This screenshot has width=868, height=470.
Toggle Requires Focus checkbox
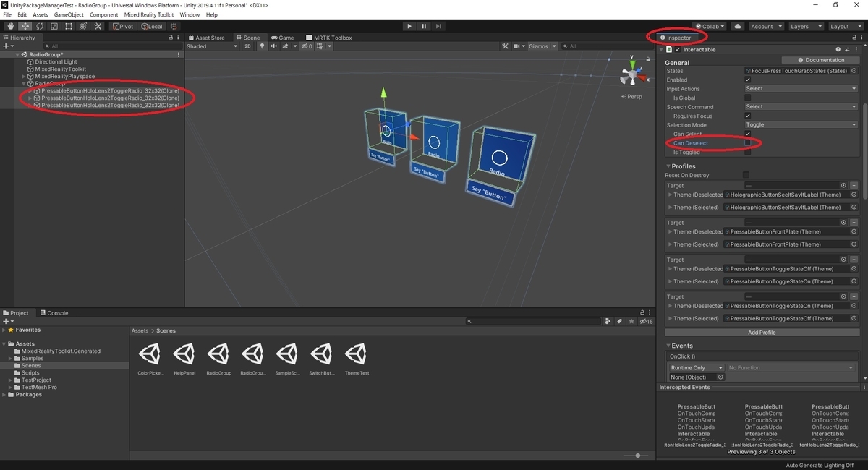pos(748,116)
